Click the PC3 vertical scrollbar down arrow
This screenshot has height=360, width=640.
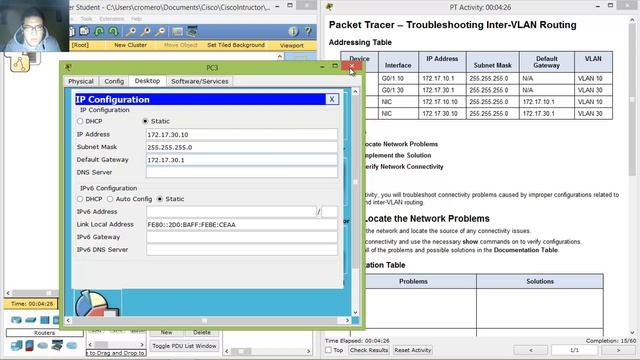coord(355,313)
